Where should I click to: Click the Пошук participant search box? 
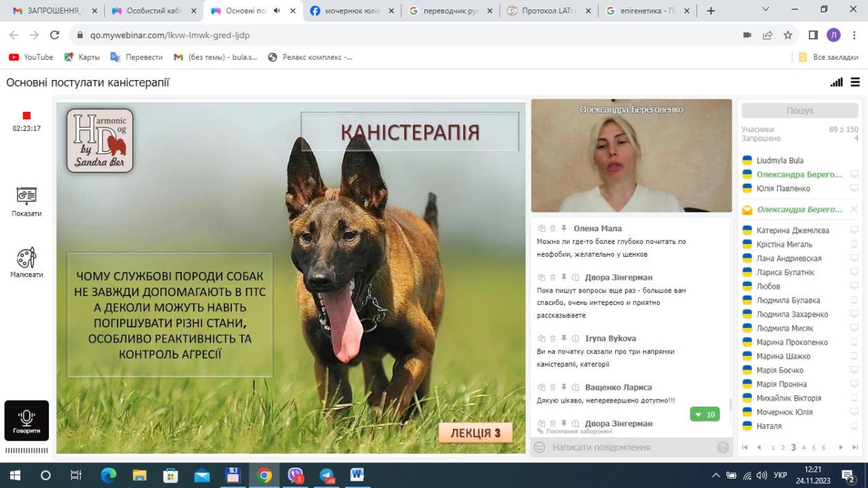tap(800, 110)
